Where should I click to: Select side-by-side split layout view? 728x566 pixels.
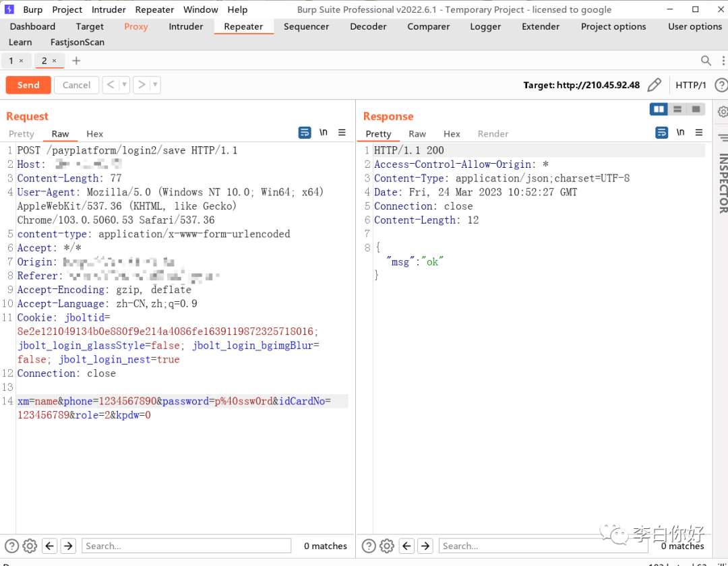659,109
